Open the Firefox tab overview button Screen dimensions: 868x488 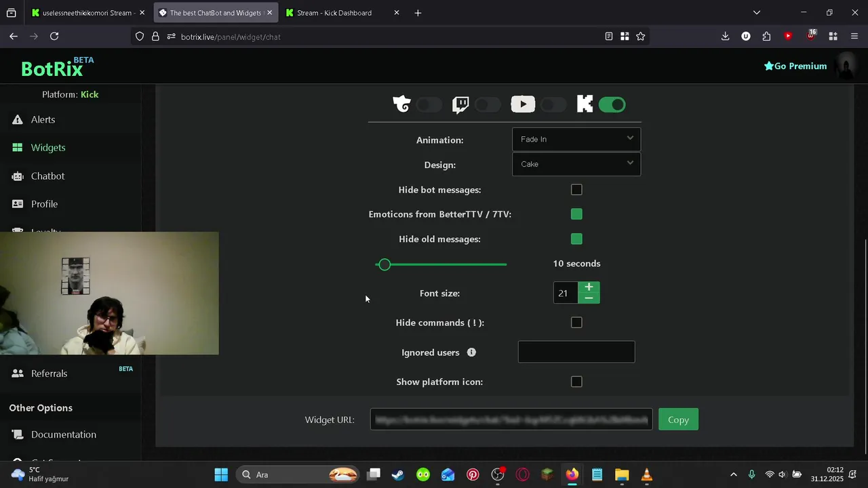coord(11,13)
